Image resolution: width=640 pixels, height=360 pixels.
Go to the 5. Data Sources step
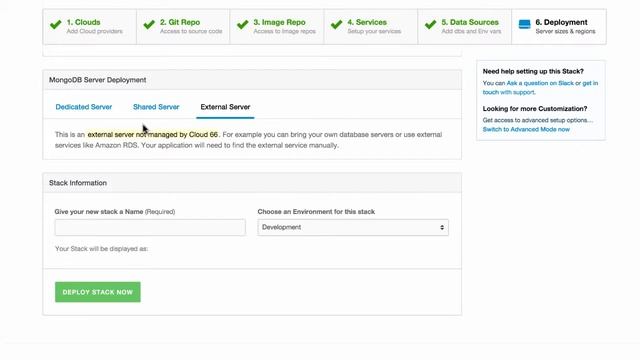pos(465,27)
